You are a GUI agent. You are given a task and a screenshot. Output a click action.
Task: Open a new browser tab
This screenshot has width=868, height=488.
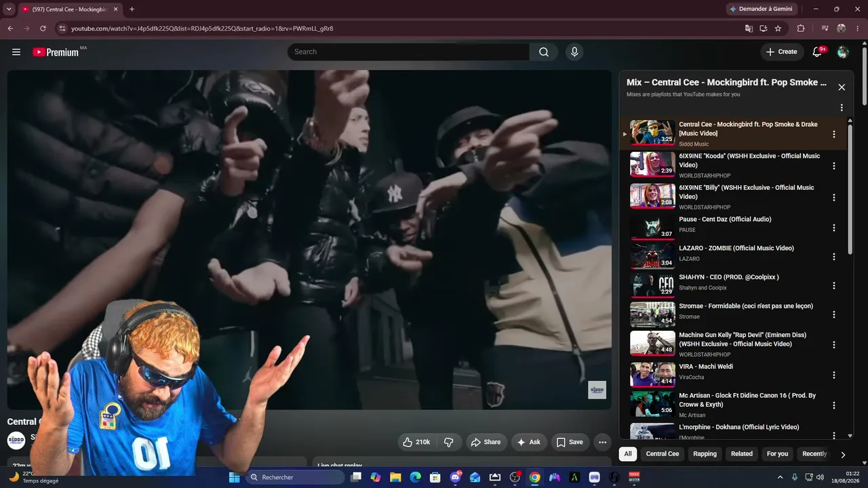[x=132, y=9]
